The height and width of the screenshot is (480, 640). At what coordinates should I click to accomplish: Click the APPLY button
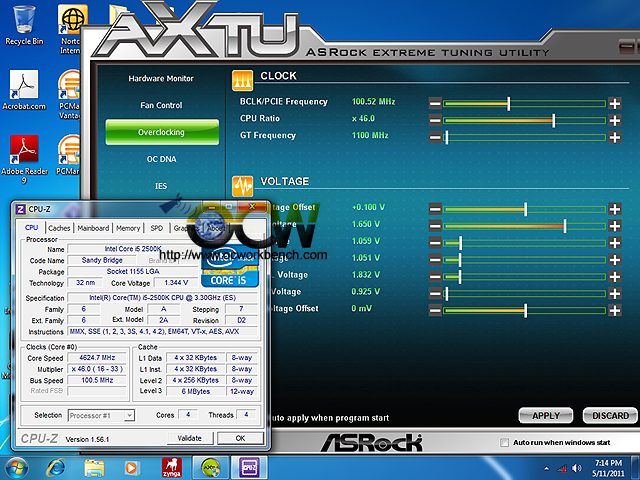546,416
